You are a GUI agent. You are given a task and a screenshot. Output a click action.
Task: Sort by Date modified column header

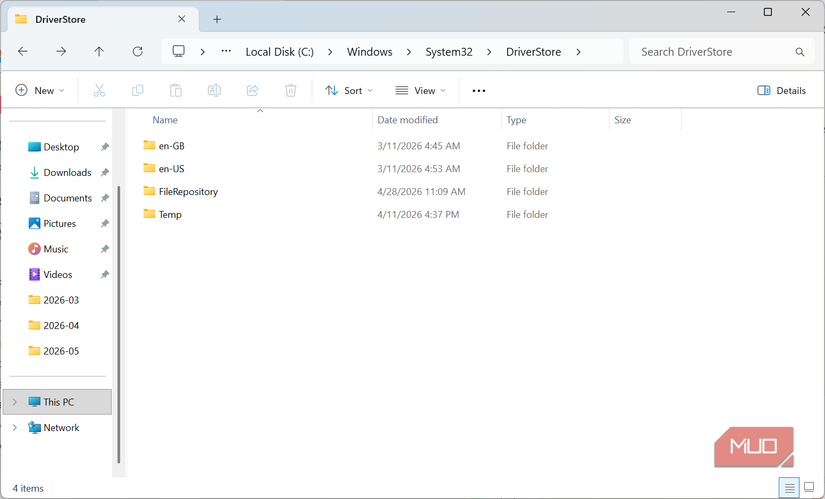pos(407,120)
